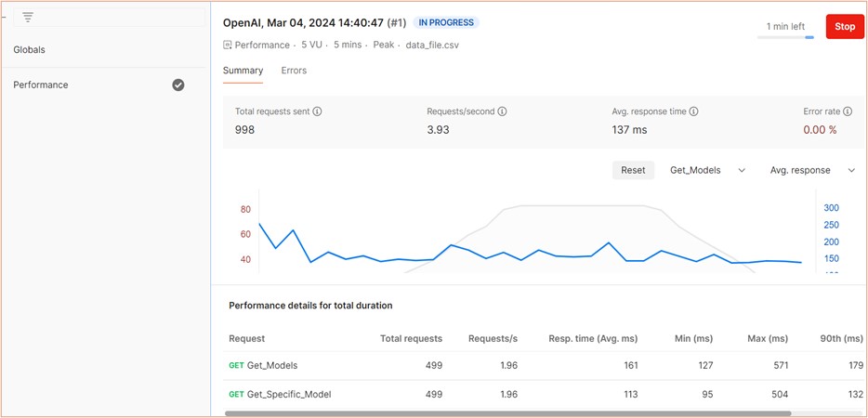Click the 80 label on left chart axis

245,209
